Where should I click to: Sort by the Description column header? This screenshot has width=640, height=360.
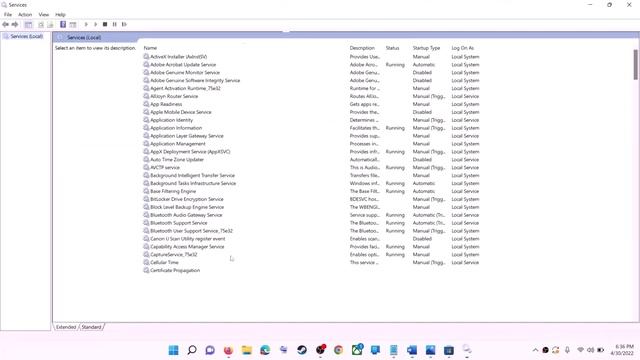362,48
